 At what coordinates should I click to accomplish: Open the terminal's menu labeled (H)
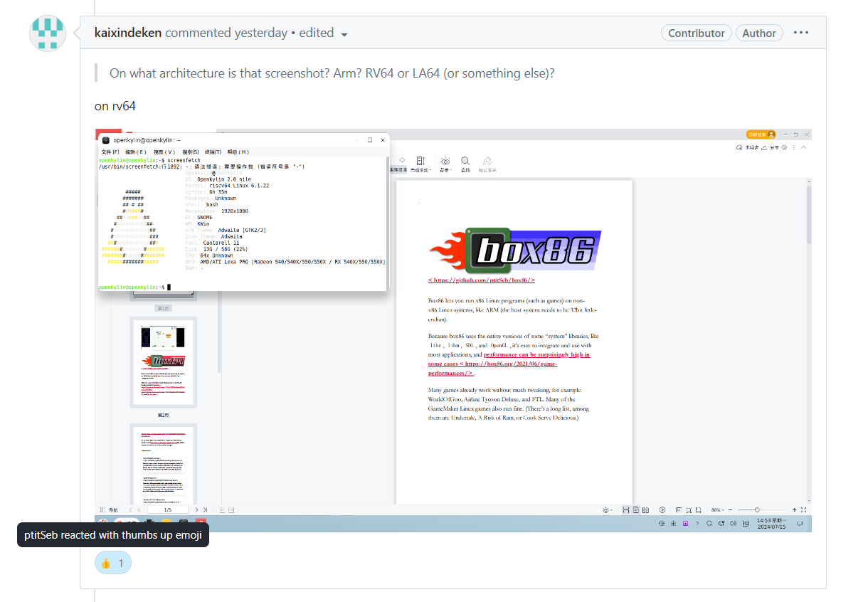point(238,152)
